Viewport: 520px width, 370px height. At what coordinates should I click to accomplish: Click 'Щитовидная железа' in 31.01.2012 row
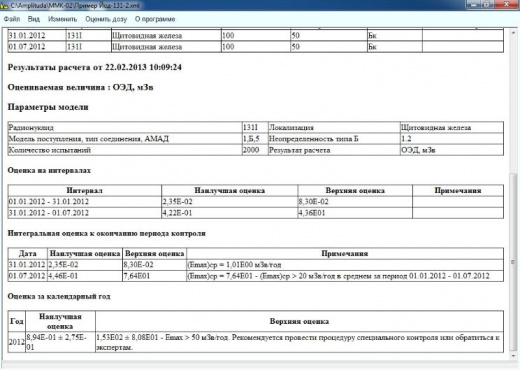coord(166,36)
